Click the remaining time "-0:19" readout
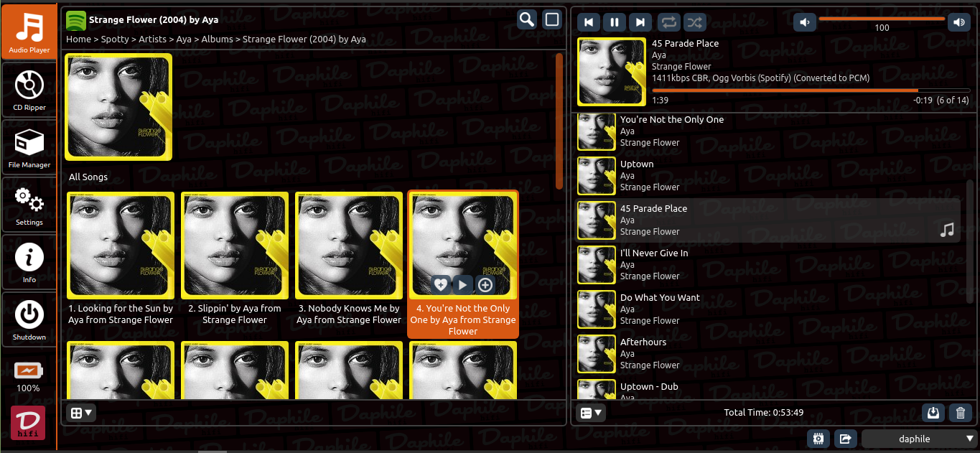This screenshot has width=980, height=453. (923, 101)
